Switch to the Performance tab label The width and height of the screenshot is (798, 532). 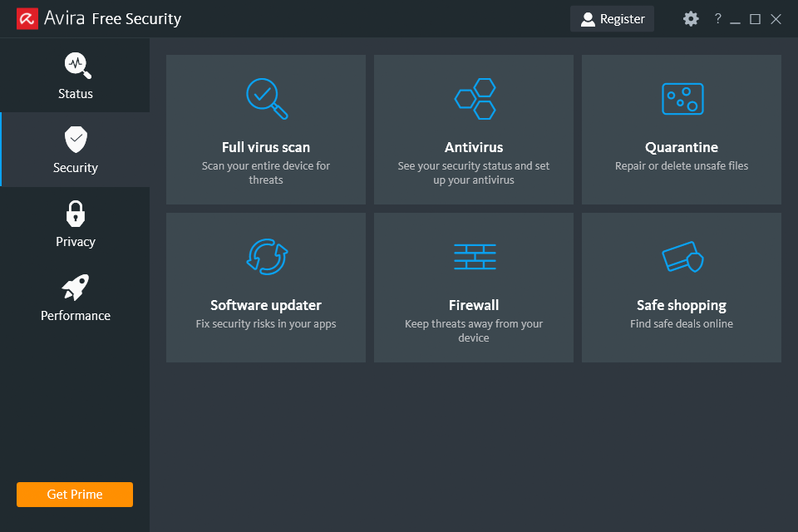click(x=76, y=316)
